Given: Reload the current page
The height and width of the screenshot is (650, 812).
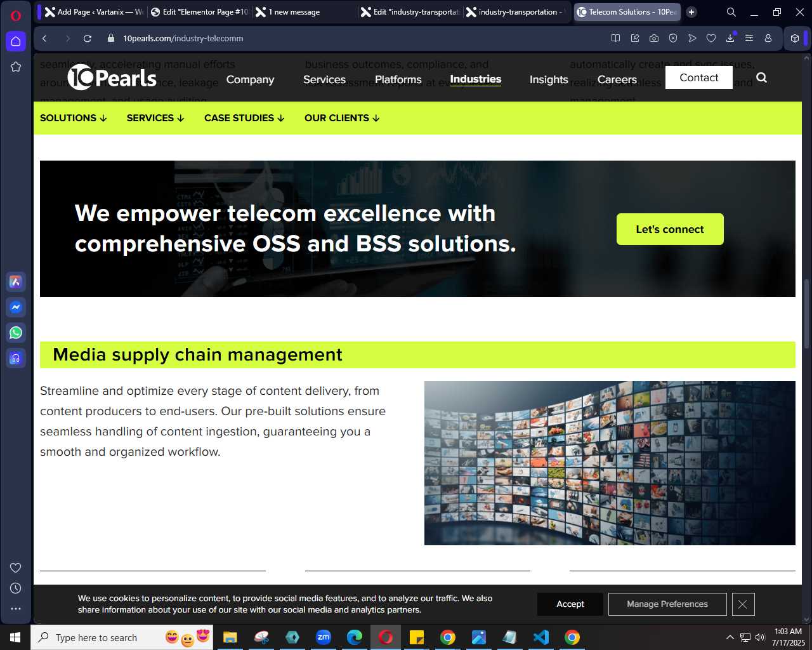Looking at the screenshot, I should (x=88, y=38).
